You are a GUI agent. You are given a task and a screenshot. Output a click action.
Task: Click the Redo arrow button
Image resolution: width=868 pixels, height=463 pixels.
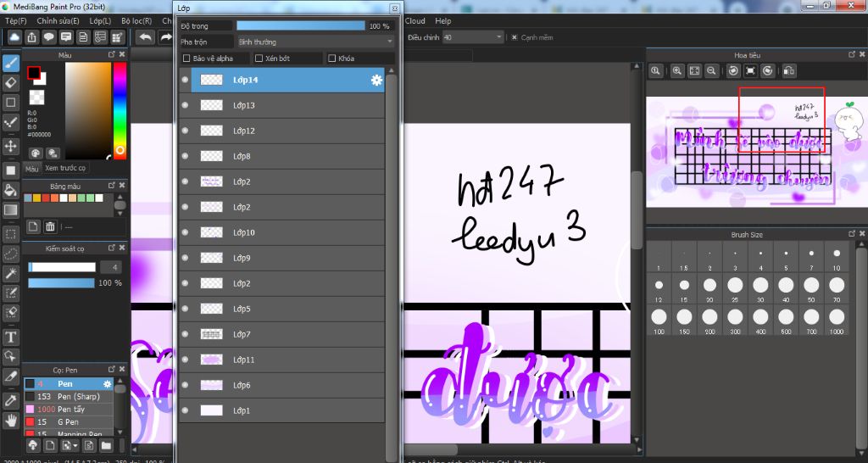[165, 37]
